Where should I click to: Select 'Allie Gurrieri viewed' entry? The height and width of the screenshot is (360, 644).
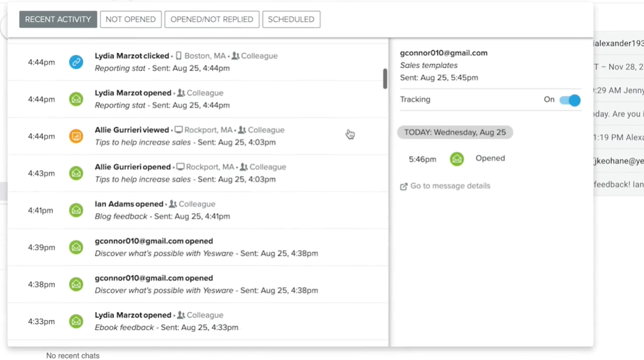[x=132, y=130]
